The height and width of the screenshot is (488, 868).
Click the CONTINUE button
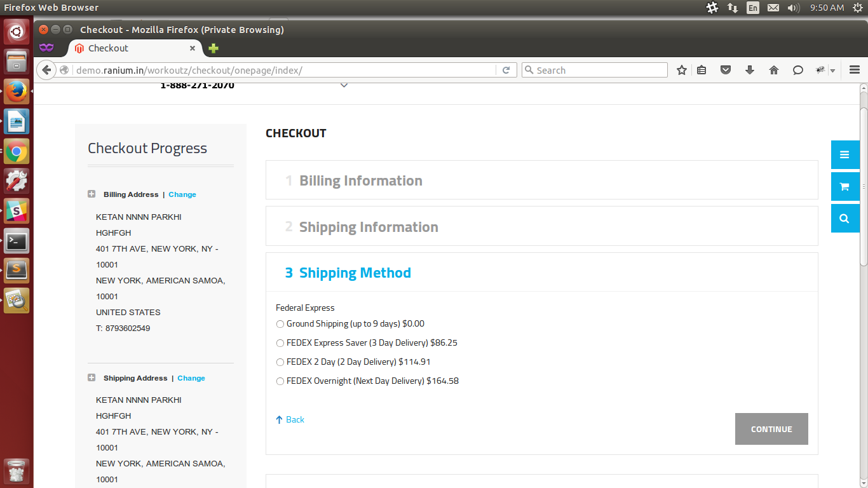[x=771, y=429]
